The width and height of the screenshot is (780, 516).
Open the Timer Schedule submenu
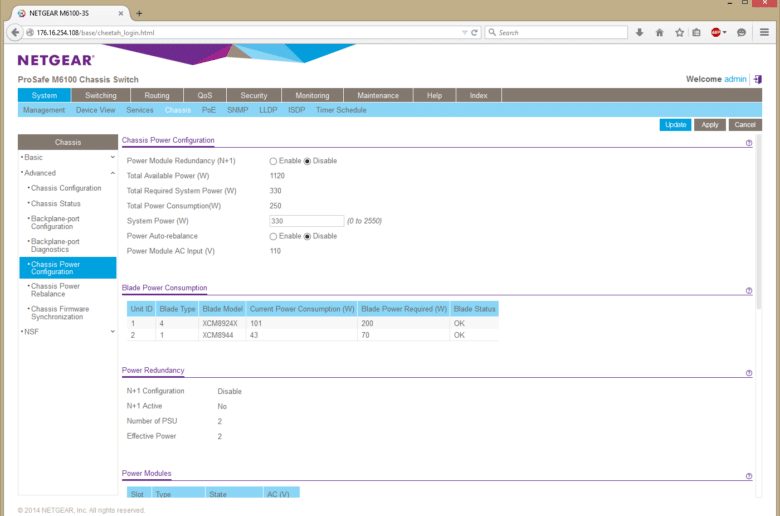pos(341,110)
